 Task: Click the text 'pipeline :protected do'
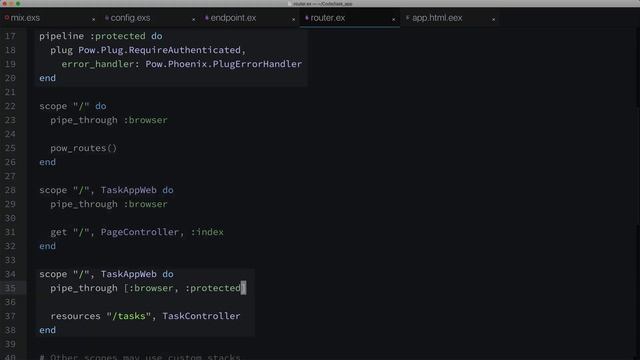(101, 36)
